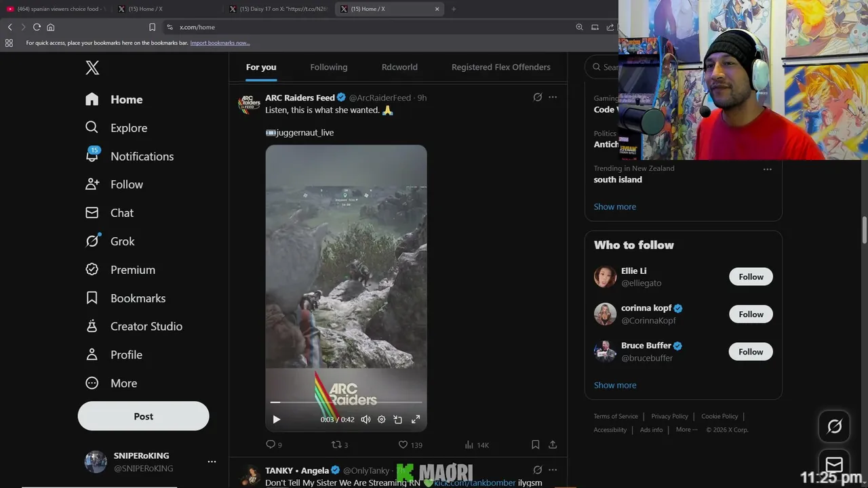Switch to the Following tab
This screenshot has height=488, width=868.
click(329, 67)
